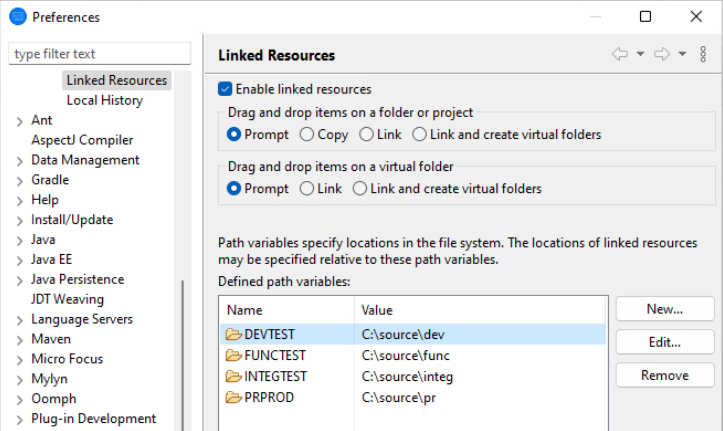Screen dimensions: 723x431
Task: Choose Link and create virtual folders for project
Action: tap(419, 134)
